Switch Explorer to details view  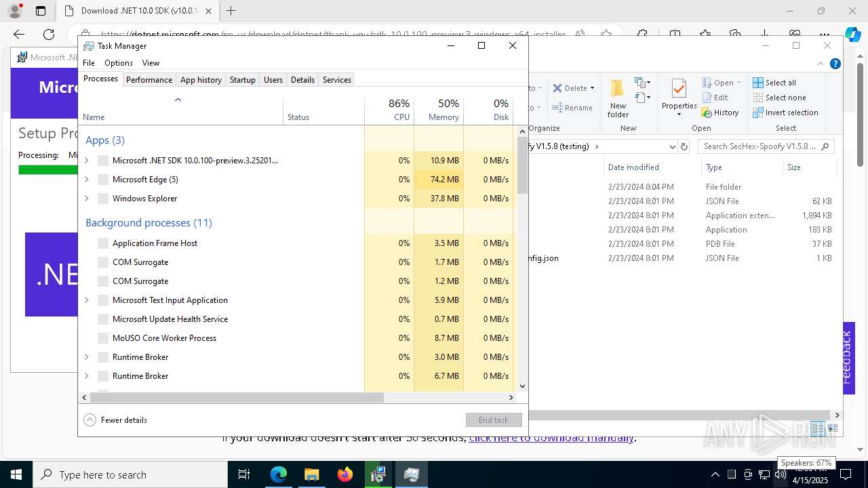pos(818,428)
